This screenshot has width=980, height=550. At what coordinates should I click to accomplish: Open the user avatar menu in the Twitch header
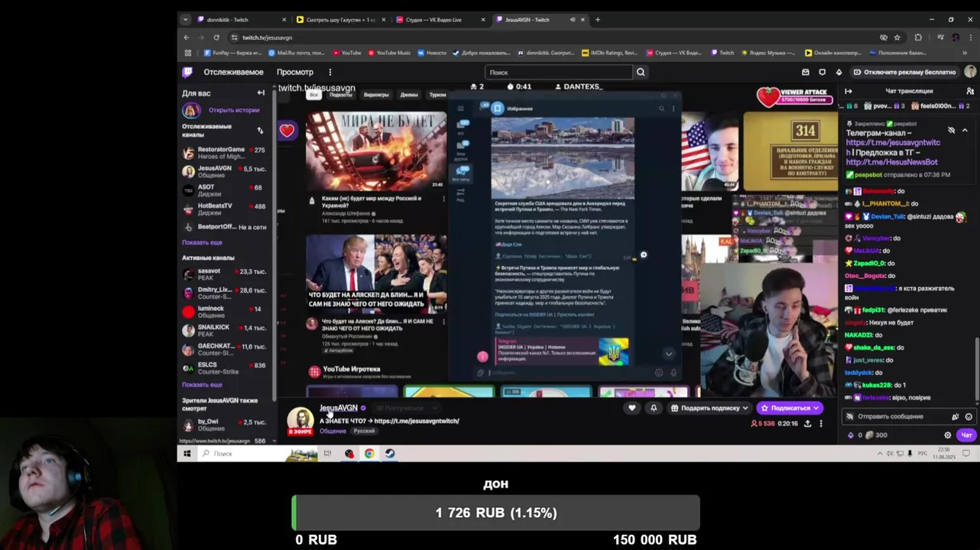point(970,72)
